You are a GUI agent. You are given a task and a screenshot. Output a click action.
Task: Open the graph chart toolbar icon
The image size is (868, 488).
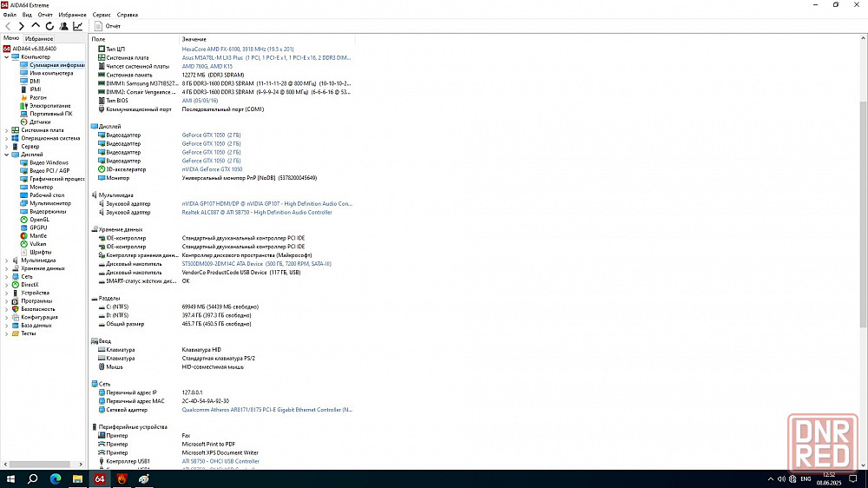[x=78, y=26]
